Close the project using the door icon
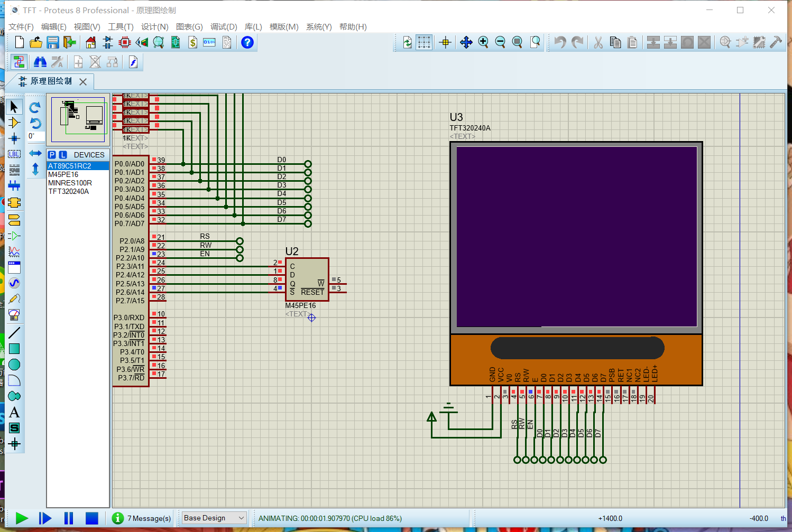The image size is (792, 532). coord(70,42)
